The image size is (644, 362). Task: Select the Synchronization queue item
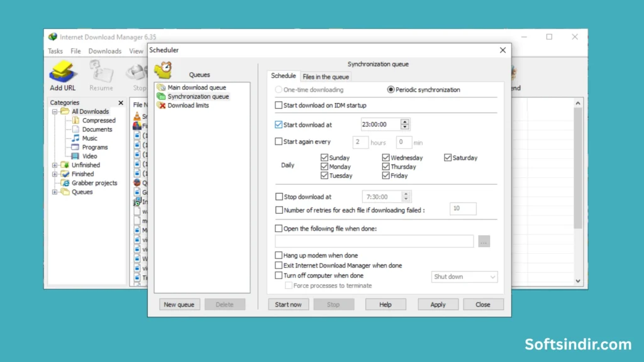[197, 97]
